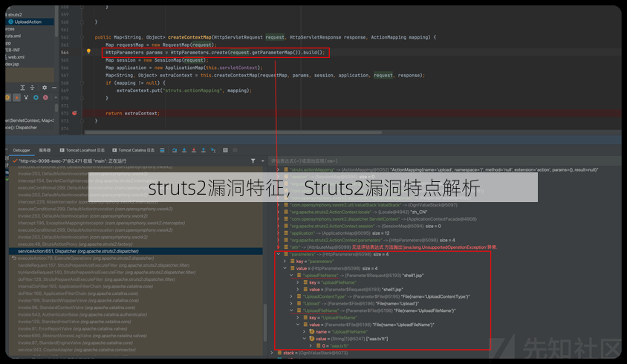Select frame internalDoFilter:193, ApplicationFilterChain

click(x=135, y=287)
